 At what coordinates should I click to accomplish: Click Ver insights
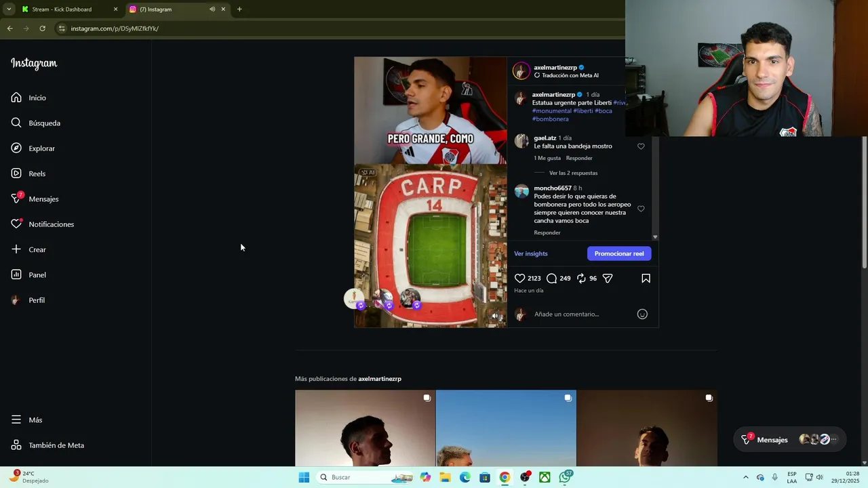coord(530,253)
